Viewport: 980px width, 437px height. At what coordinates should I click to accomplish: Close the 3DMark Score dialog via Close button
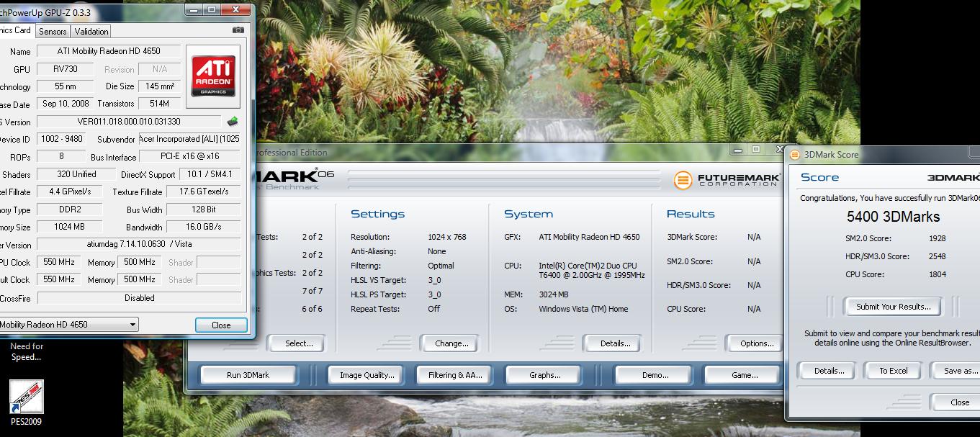(956, 402)
